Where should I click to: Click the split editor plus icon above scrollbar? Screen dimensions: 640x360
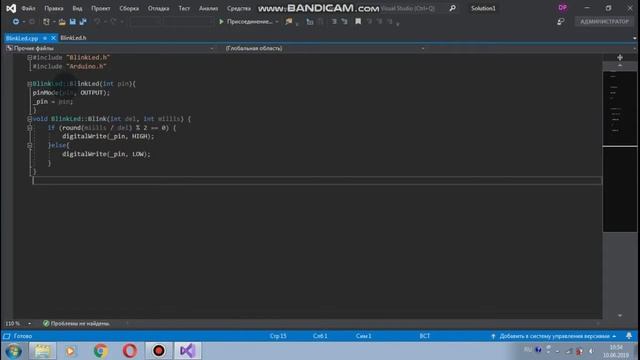620,58
